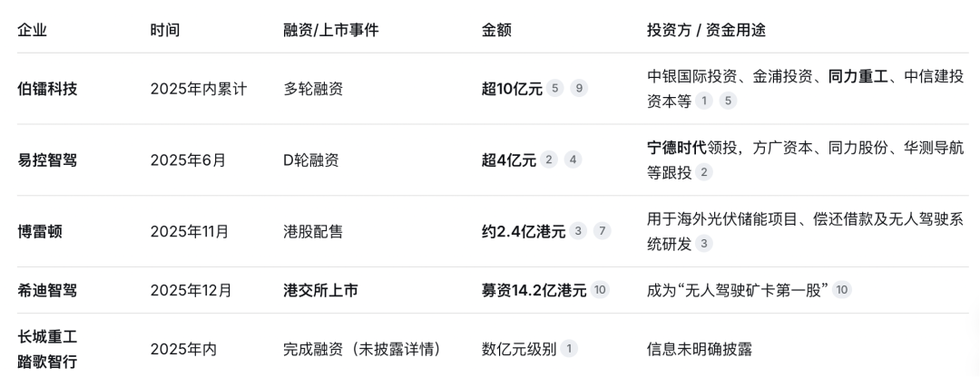Open citation 3 after 统研发
The image size is (980, 377).
[x=704, y=244]
